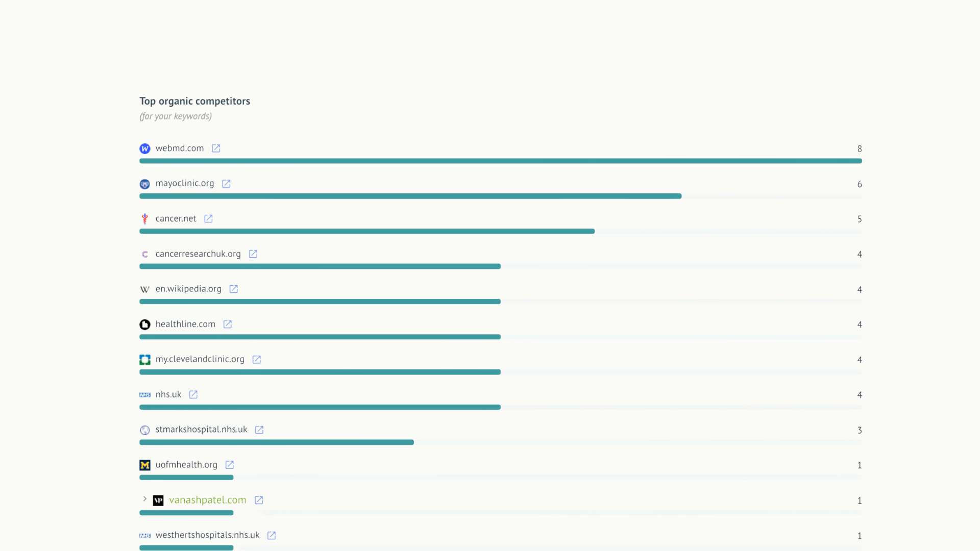Click the mayoclinic.org favicon
The height and width of the screenshot is (551, 980).
[x=145, y=184]
